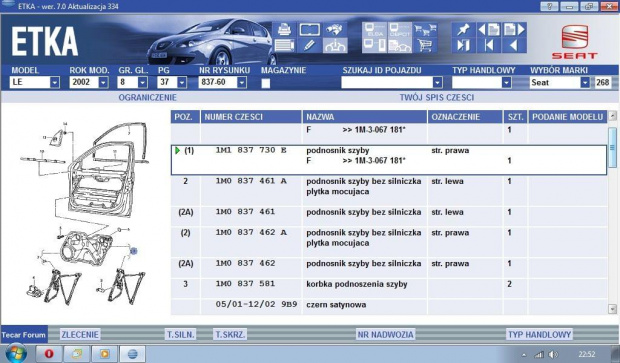Jump to first with bar-and-left-arrow icon
Image resolution: width=620 pixels, height=363 pixels.
tap(489, 45)
